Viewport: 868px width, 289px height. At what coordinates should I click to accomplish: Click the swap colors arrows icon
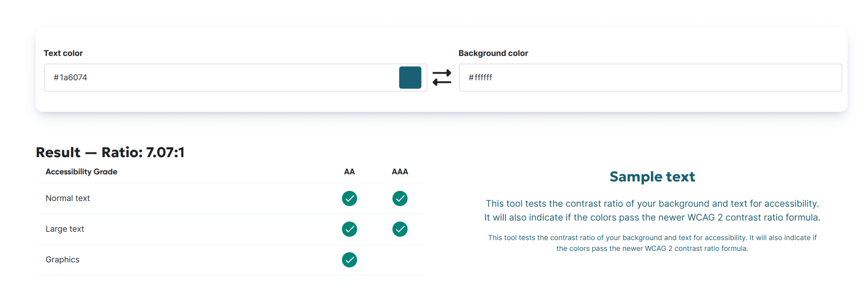(x=441, y=77)
